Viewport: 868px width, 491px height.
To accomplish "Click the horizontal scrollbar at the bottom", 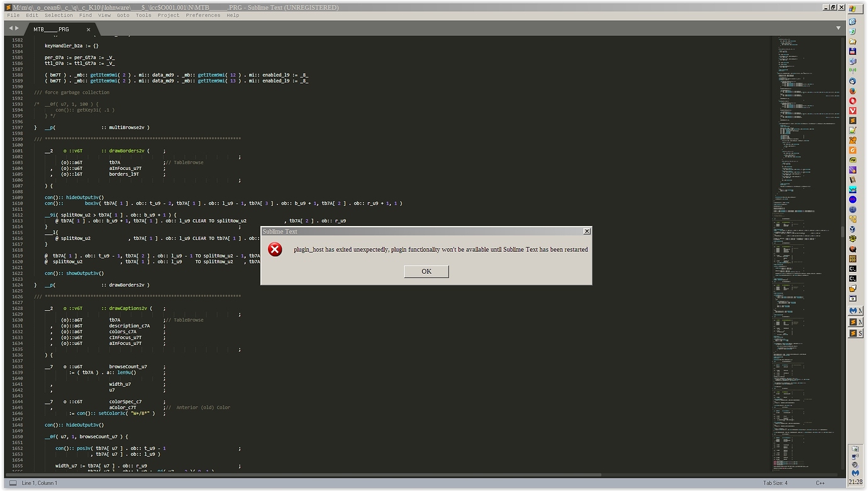I will point(314,475).
